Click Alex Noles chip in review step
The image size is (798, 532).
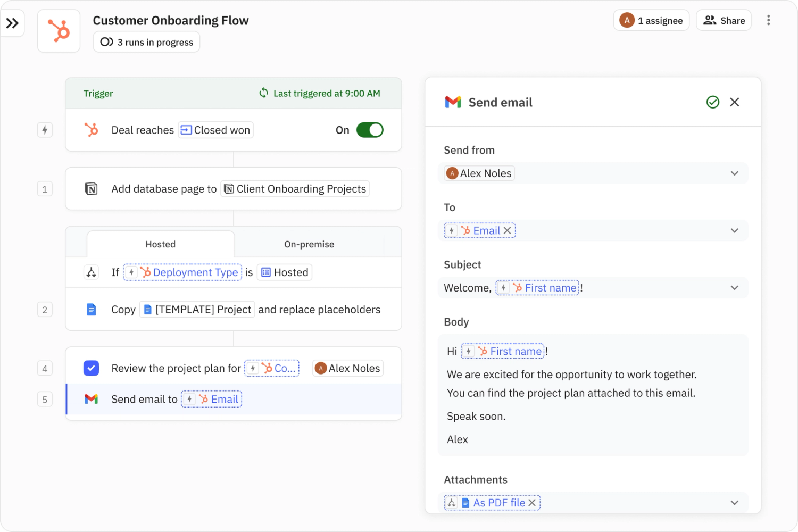point(348,368)
